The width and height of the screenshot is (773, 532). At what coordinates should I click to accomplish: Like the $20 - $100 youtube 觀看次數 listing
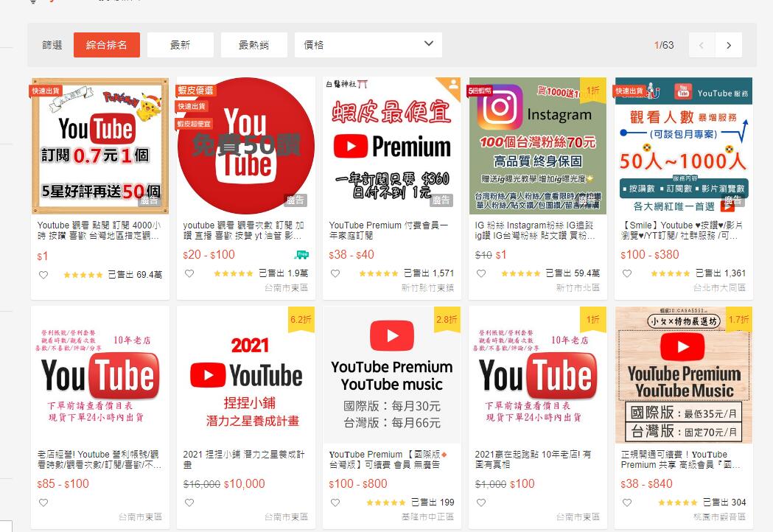[189, 273]
